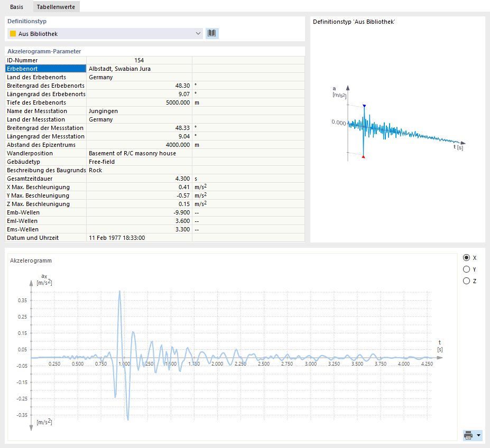Click the 1.000 tick label on time axis

pos(124,363)
